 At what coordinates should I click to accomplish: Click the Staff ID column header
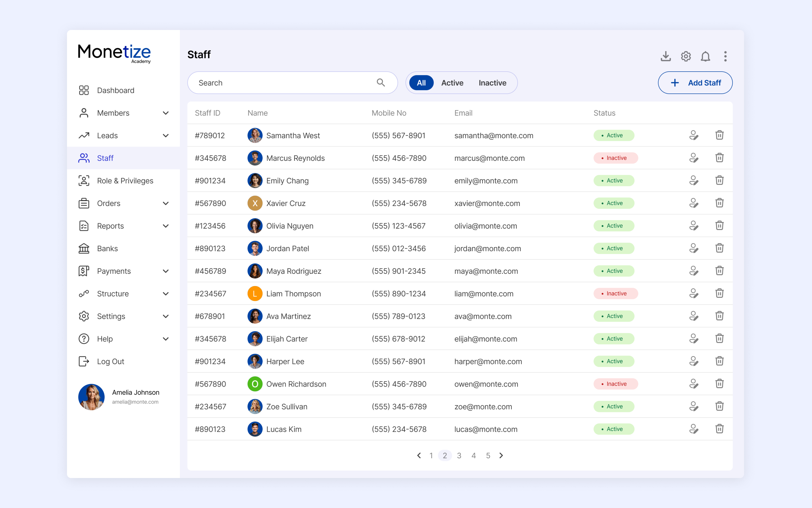click(x=207, y=113)
